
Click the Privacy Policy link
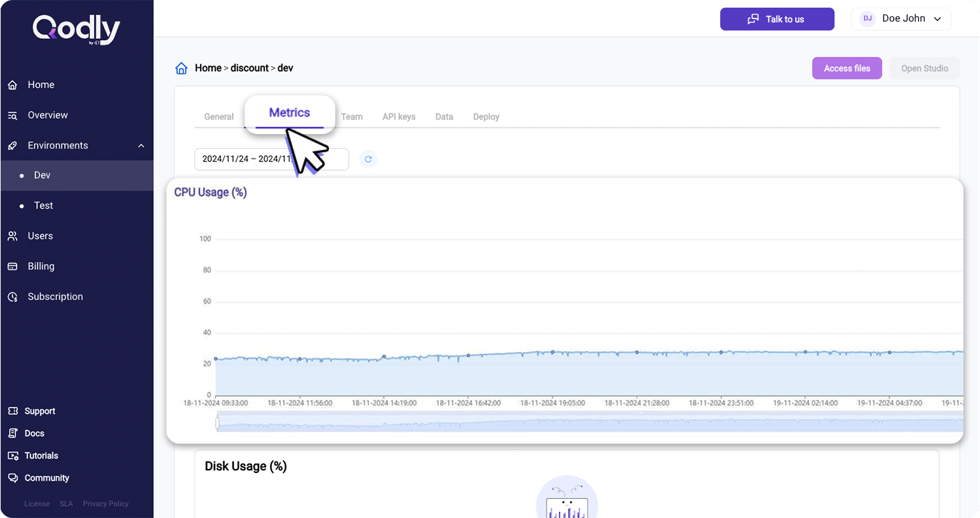click(x=105, y=504)
